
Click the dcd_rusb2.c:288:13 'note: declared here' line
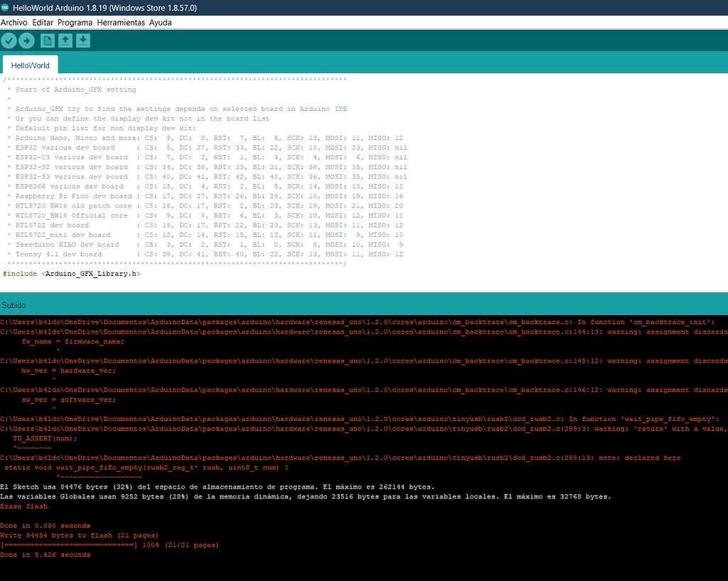coord(341,458)
